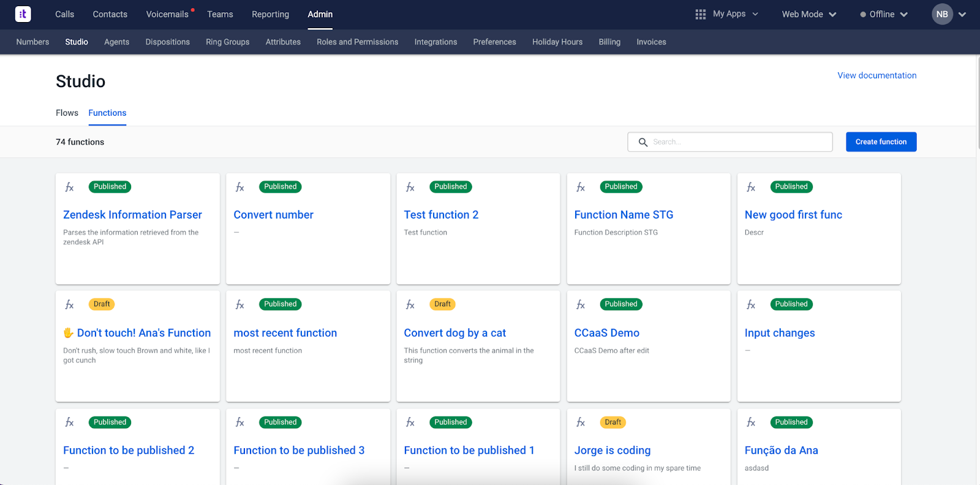980x485 pixels.
Task: Open the Convert number function
Action: (273, 215)
